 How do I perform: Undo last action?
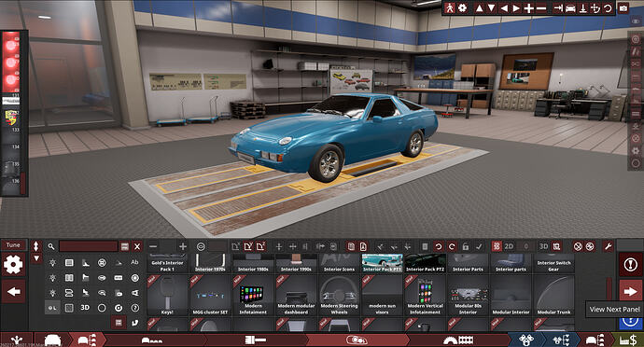pyautogui.click(x=439, y=246)
